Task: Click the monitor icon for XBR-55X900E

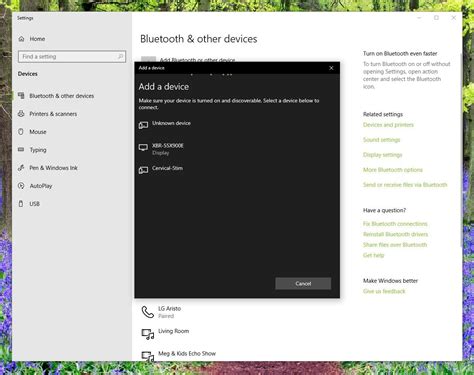Action: [x=143, y=147]
